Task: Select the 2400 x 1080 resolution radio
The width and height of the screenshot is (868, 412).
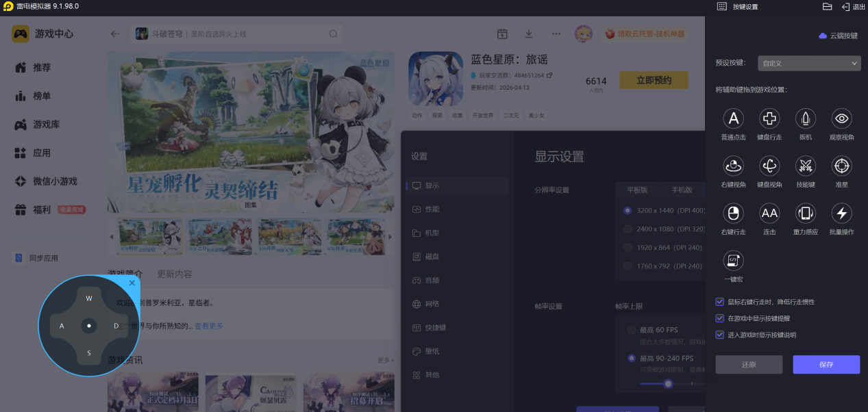Action: (x=628, y=229)
